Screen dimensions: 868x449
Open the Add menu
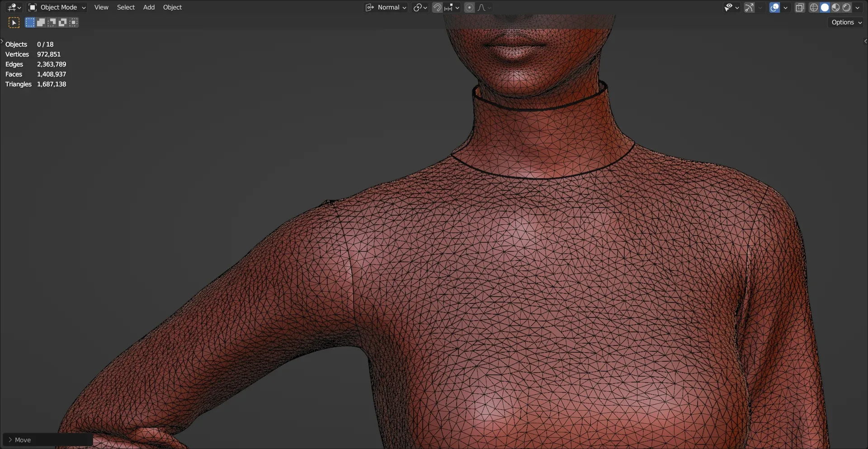pos(149,7)
